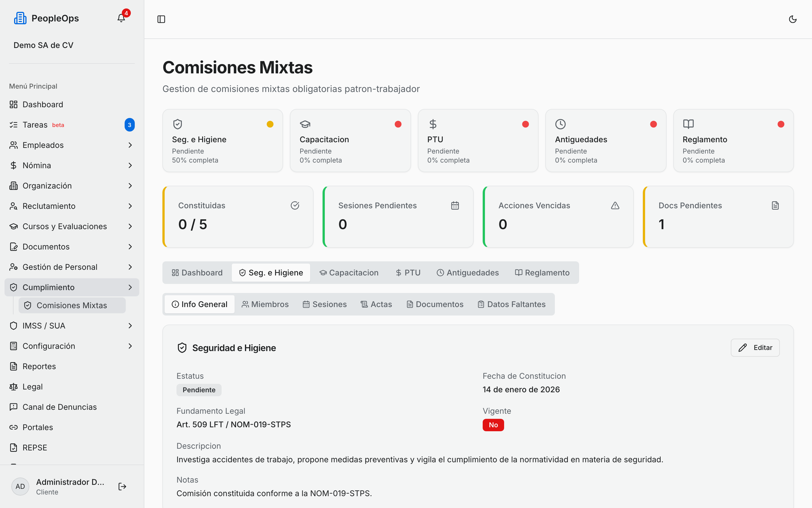Switch to the Capacitacion tab
This screenshot has height=508, width=812.
pos(349,272)
